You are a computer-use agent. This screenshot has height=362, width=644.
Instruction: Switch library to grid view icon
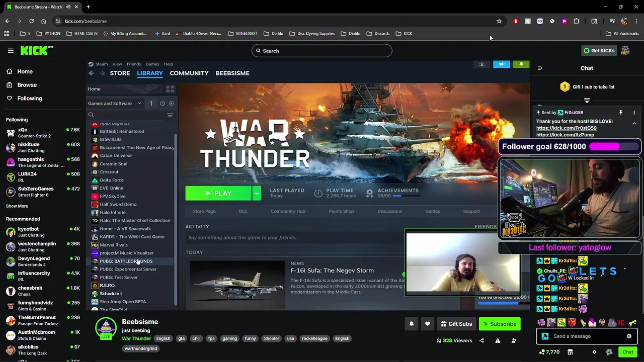pyautogui.click(x=170, y=89)
